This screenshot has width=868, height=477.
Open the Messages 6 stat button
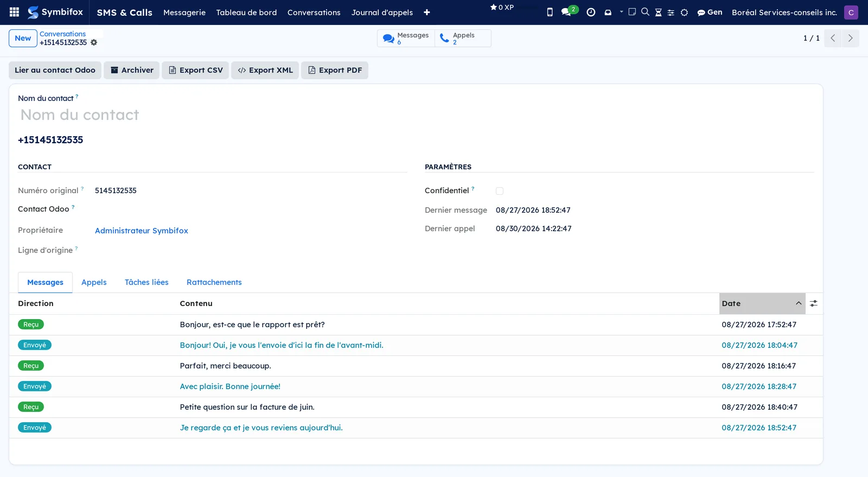click(x=406, y=38)
